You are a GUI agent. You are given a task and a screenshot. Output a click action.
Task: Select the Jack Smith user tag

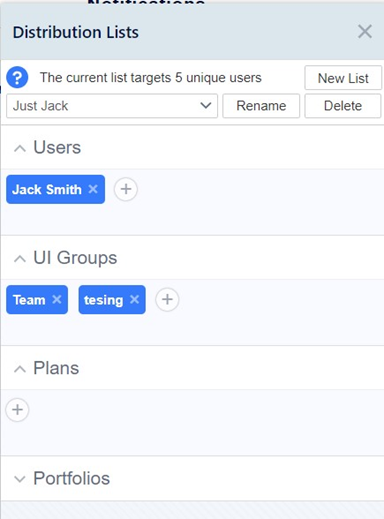click(x=47, y=189)
